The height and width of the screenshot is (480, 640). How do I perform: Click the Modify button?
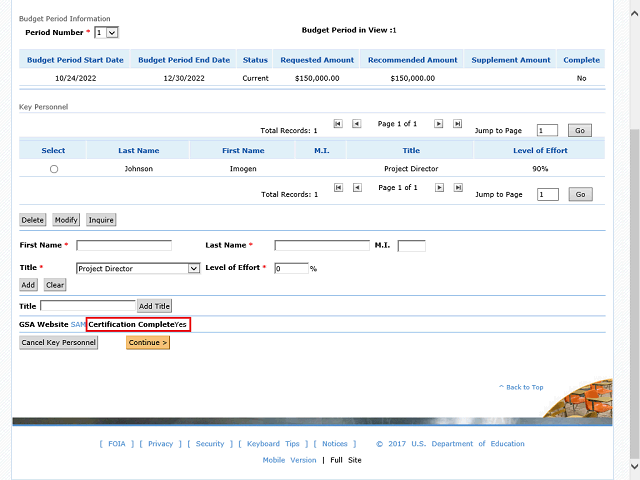click(x=66, y=220)
